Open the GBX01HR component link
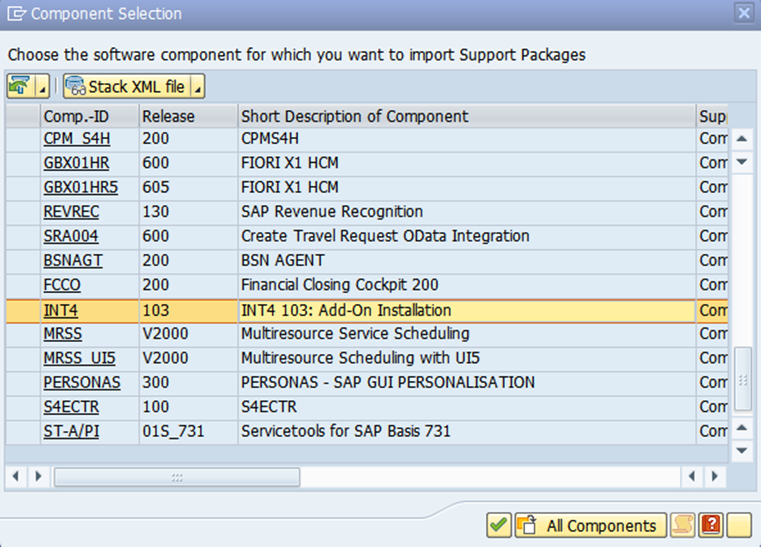761x547 pixels. click(x=76, y=163)
